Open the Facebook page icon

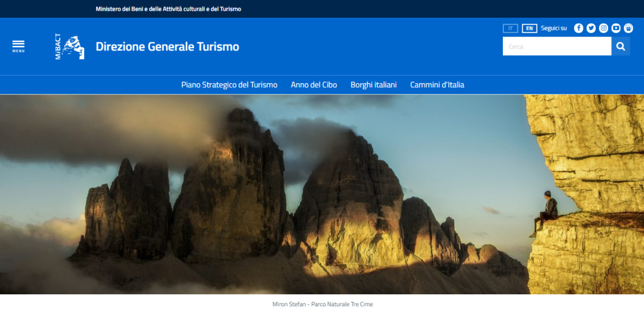(x=579, y=28)
